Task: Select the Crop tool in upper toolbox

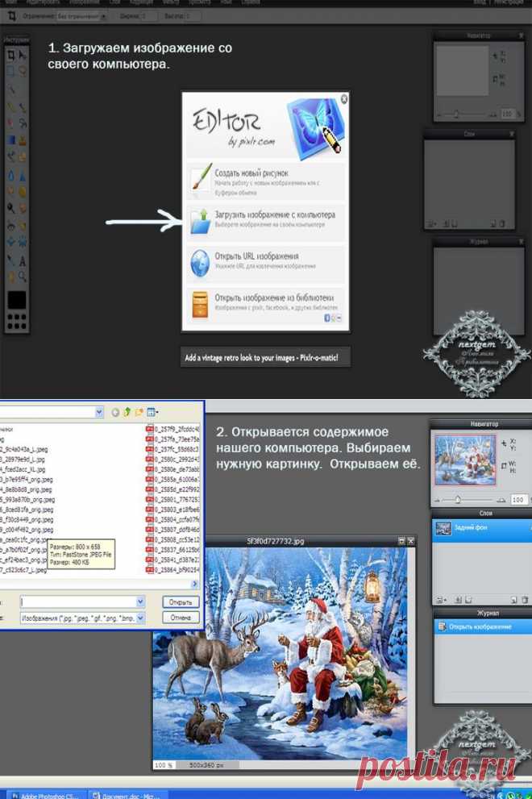Action: click(x=10, y=55)
